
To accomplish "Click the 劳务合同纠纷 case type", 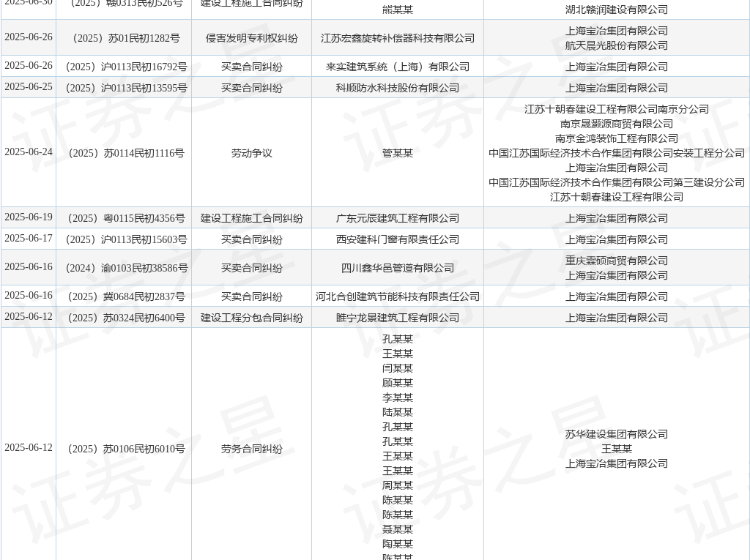I will click(x=252, y=449).
